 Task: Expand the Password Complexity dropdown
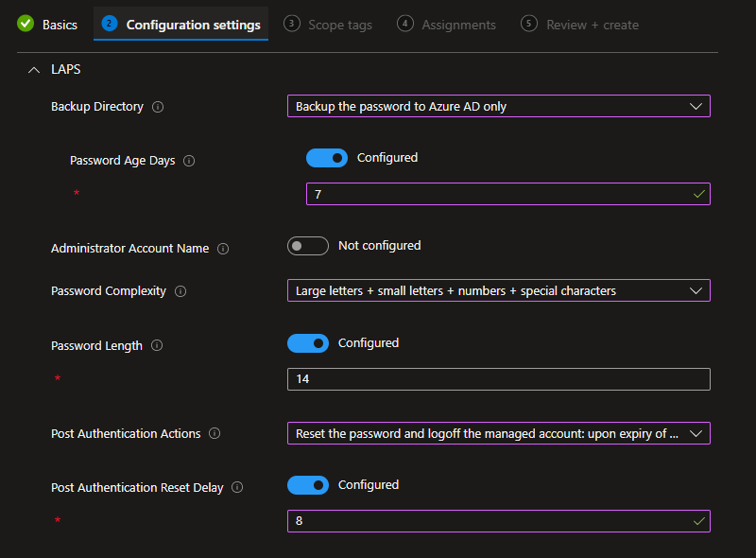(498, 290)
